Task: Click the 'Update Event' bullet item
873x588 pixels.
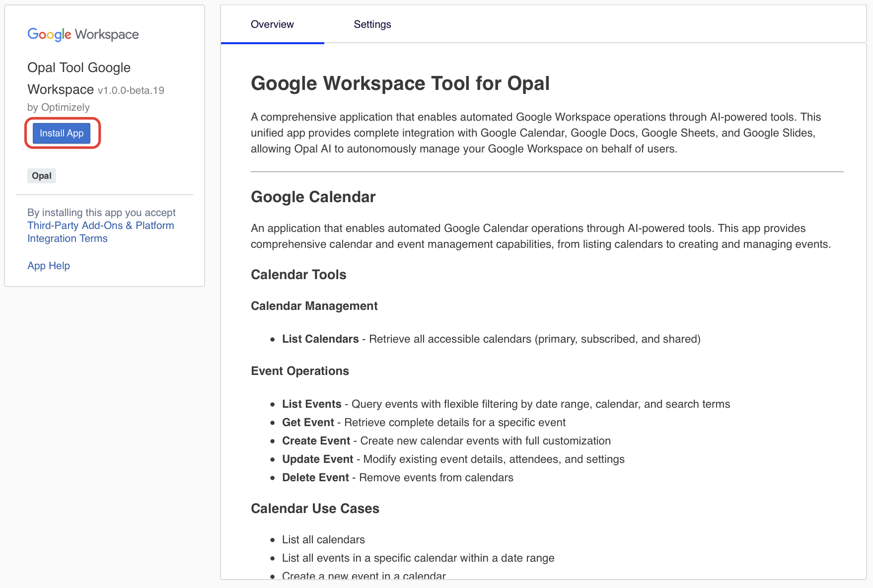Action: click(x=453, y=459)
